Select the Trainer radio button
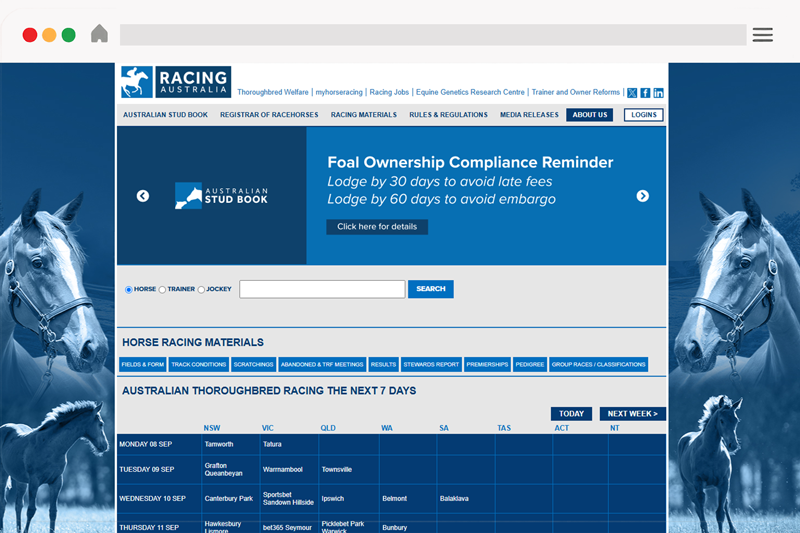Image resolution: width=800 pixels, height=533 pixels. pos(162,290)
